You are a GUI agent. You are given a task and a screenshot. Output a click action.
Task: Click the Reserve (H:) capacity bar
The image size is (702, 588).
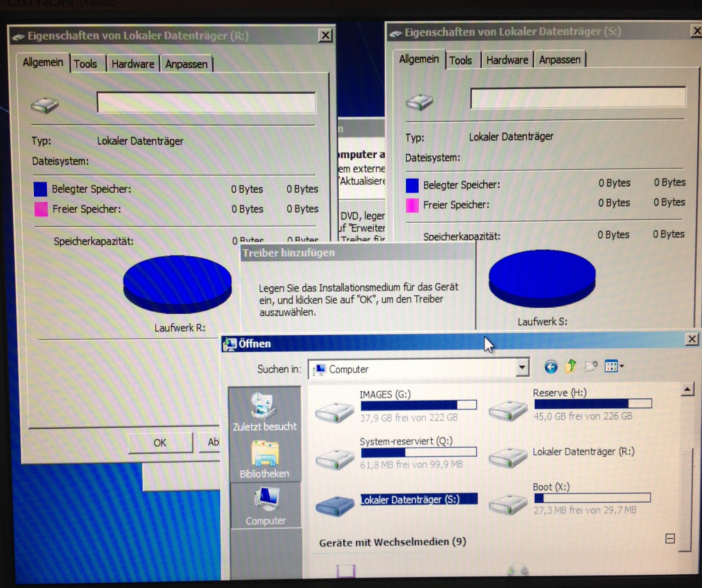click(x=593, y=403)
